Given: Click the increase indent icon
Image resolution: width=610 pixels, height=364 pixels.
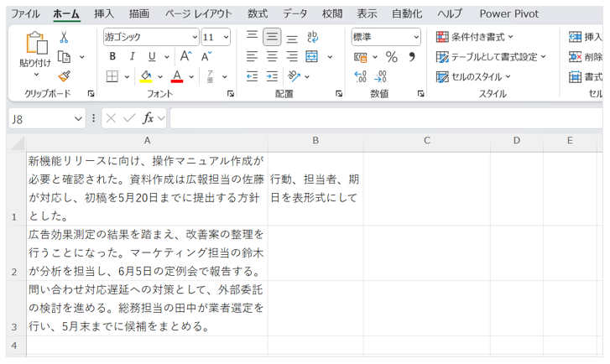Looking at the screenshot, I should click(x=273, y=76).
